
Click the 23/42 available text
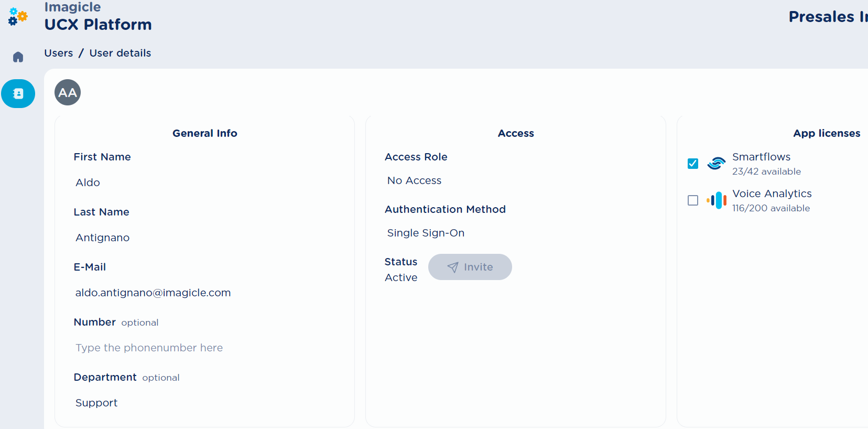pyautogui.click(x=766, y=171)
